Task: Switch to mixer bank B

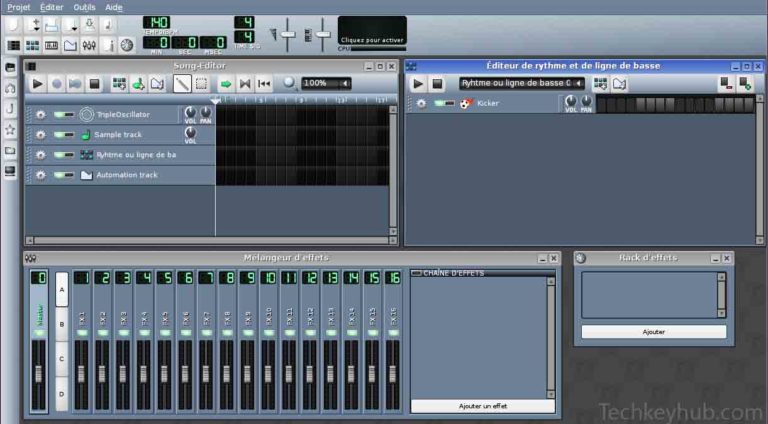Action: pyautogui.click(x=62, y=324)
